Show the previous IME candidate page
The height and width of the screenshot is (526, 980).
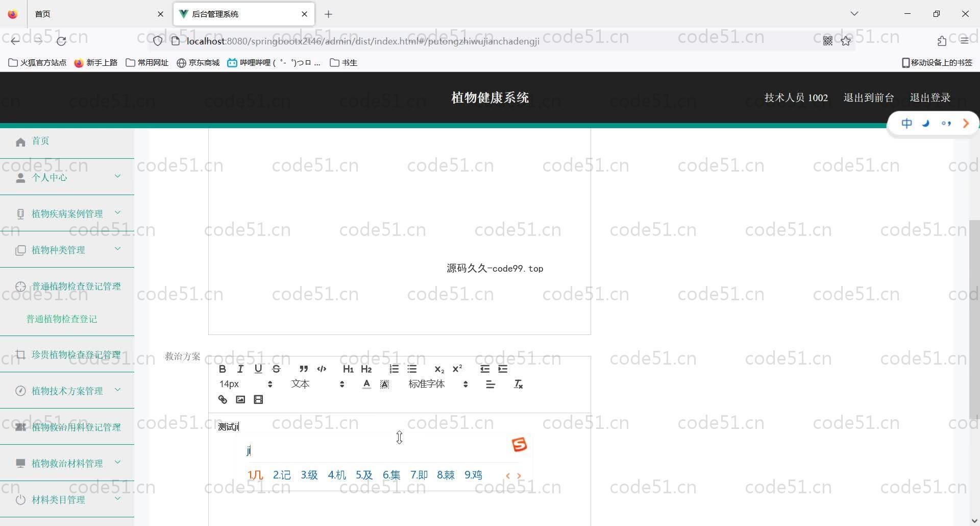[x=508, y=475]
